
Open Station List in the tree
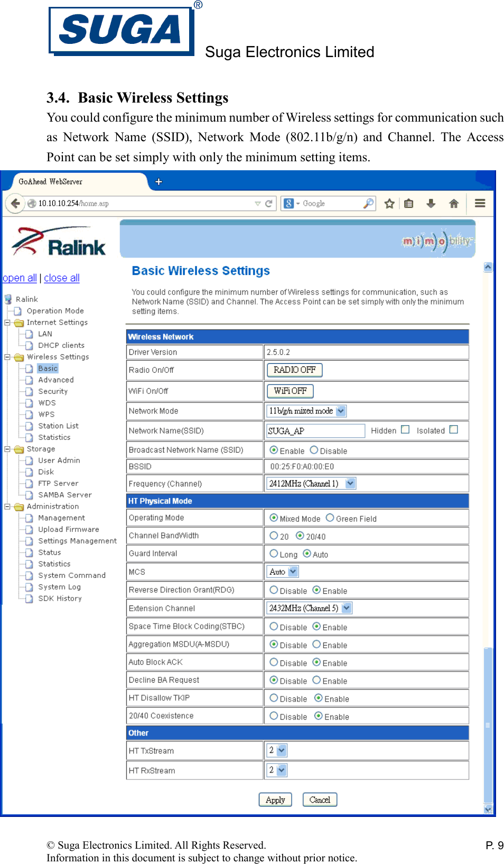[58, 426]
